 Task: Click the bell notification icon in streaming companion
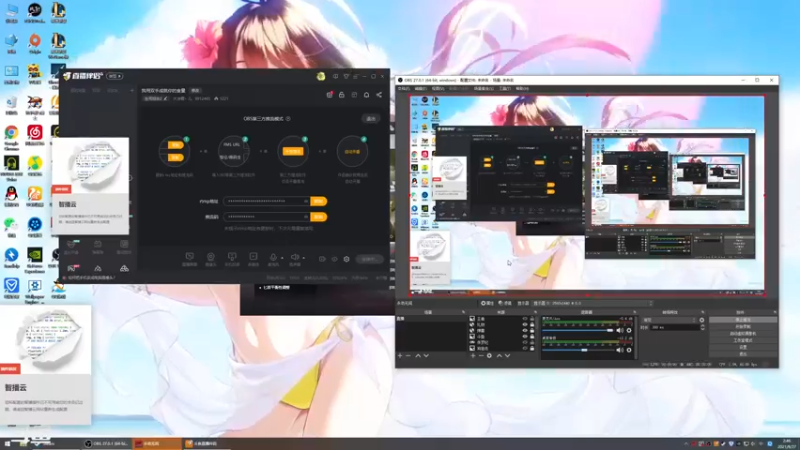[366, 95]
